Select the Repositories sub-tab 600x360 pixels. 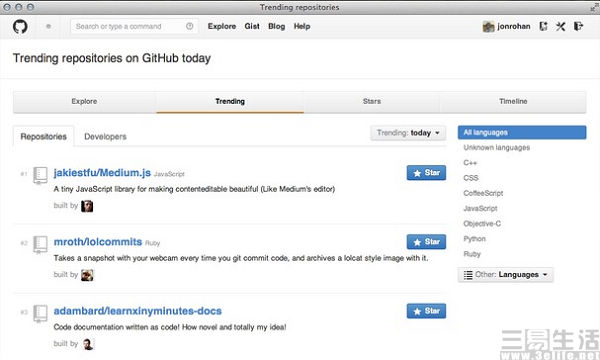44,137
